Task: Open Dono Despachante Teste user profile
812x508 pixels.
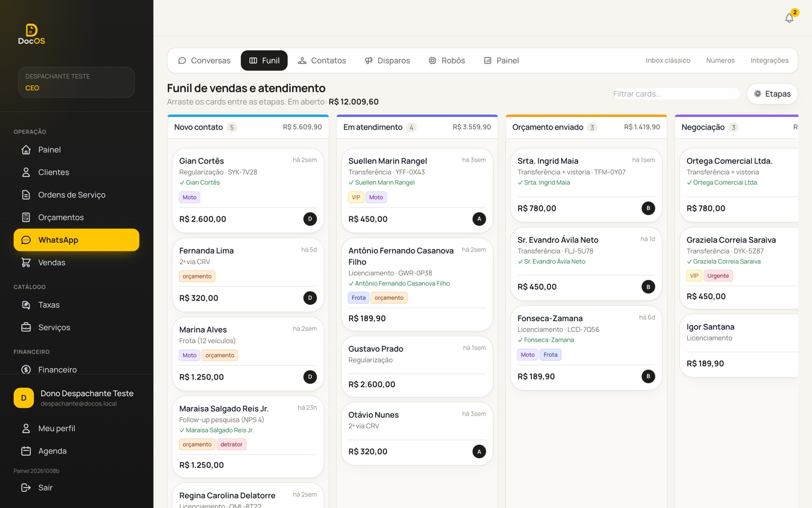Action: (76, 398)
